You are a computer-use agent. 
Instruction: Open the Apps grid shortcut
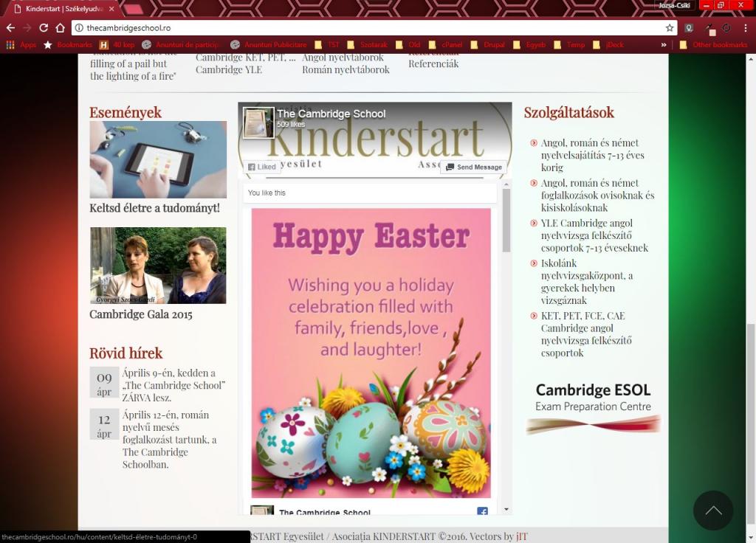21,45
